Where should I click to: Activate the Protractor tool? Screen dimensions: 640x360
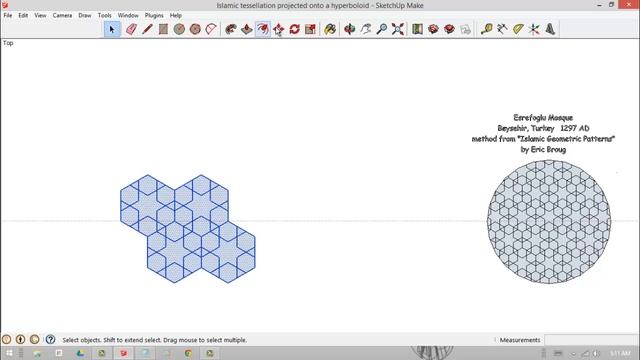coord(518,29)
